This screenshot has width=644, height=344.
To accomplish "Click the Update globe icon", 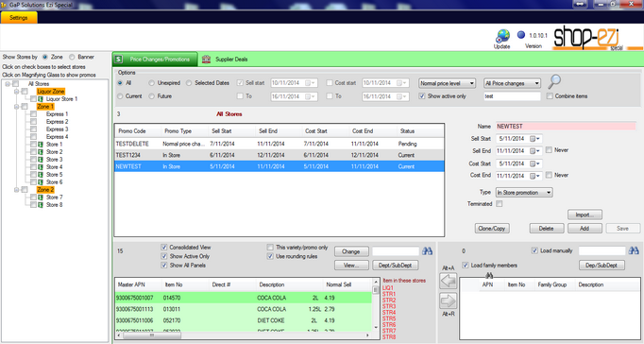I will [502, 36].
